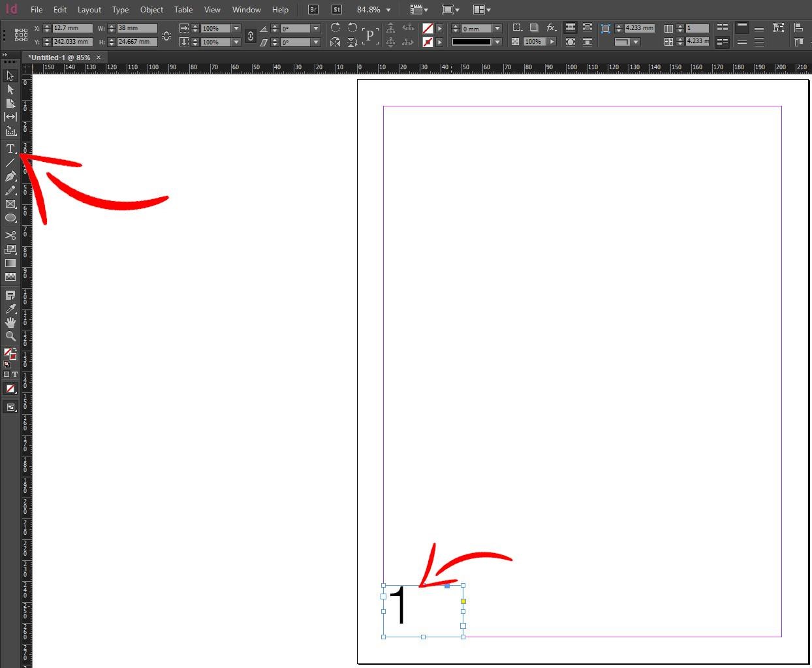812x668 pixels.
Task: Toggle constrain proportions for scaling chain link
Action: [x=251, y=36]
